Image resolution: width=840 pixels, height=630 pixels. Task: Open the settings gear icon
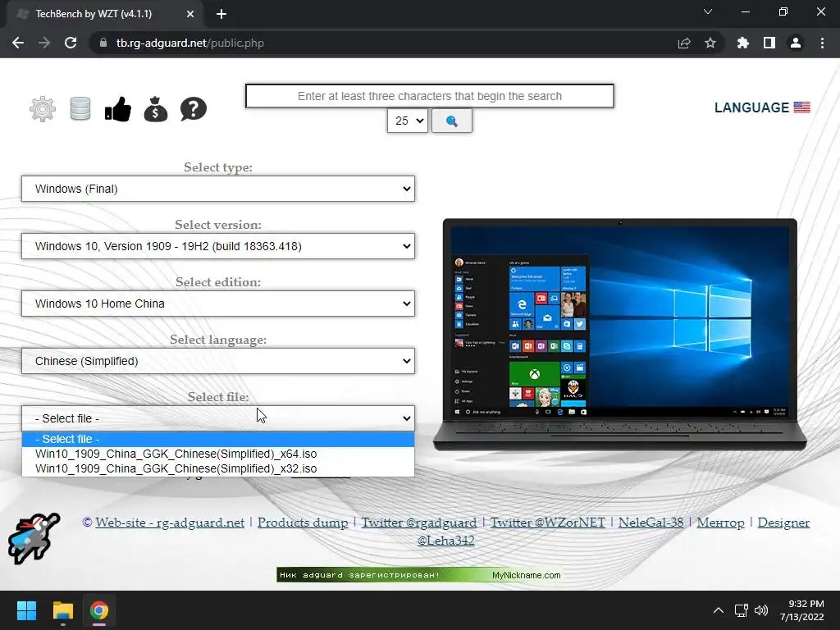click(43, 109)
